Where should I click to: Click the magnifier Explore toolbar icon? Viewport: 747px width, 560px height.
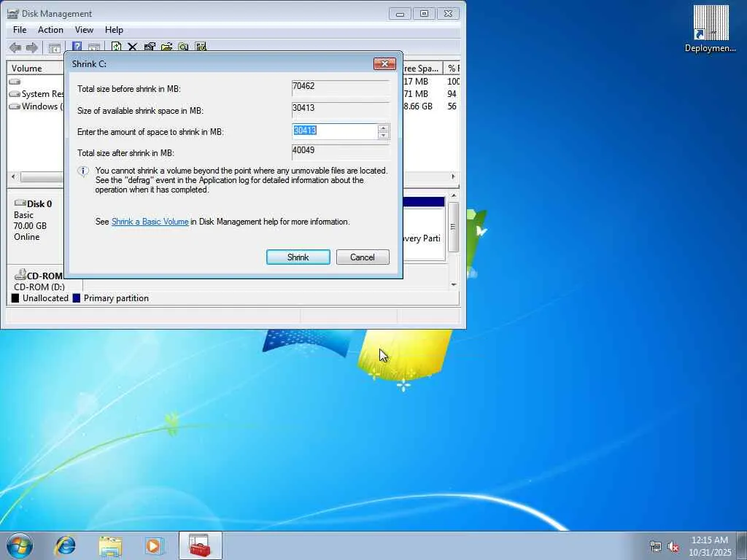tap(183, 47)
